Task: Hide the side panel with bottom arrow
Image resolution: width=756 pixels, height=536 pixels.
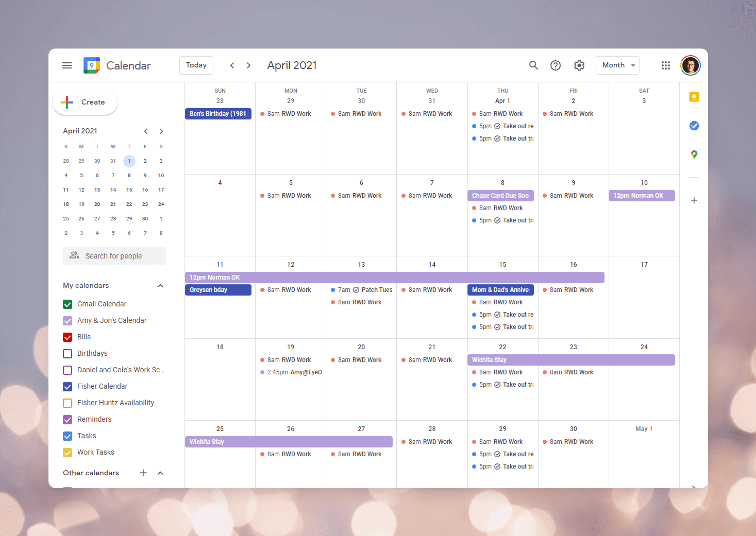Action: [694, 487]
